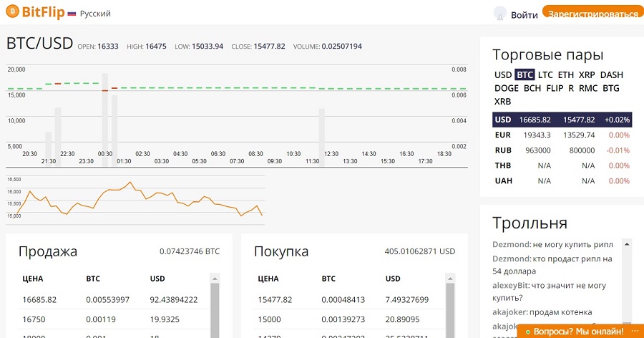Select the R currency tab
The height and width of the screenshot is (338, 644).
click(571, 88)
